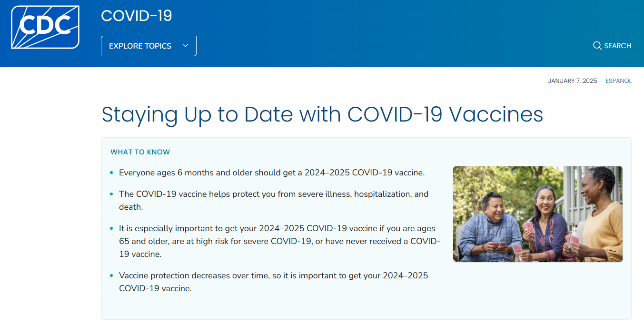644x326 pixels.
Task: Click the photo of people playing cards
Action: click(537, 214)
